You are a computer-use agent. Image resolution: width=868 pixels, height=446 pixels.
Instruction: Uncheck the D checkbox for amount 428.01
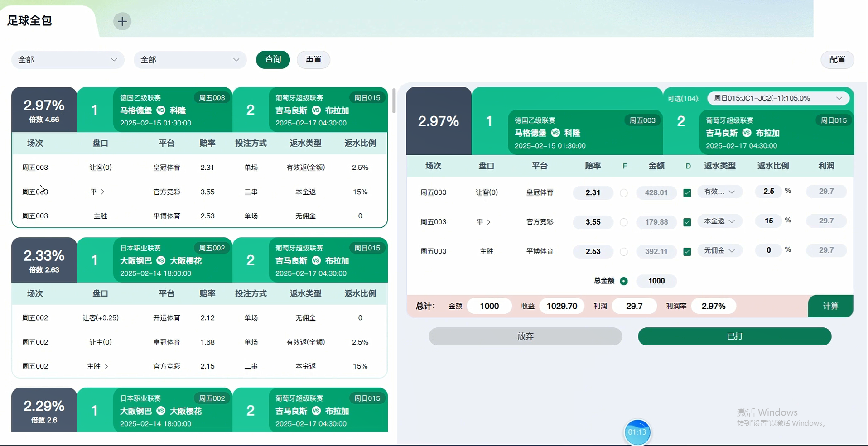687,192
